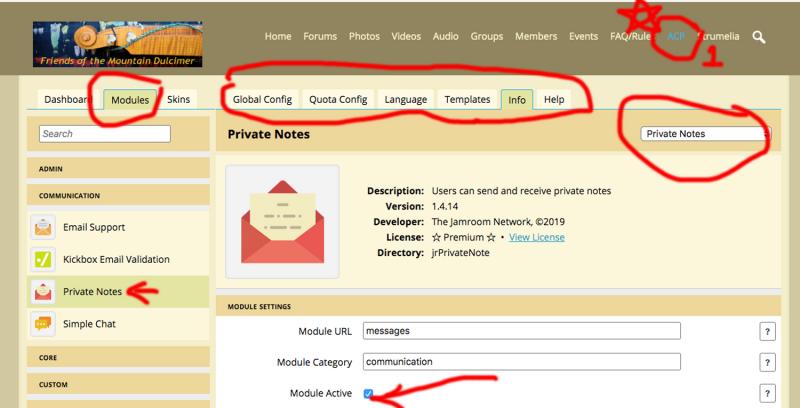The width and height of the screenshot is (800, 408).
Task: Click the directory value jrPrivateNote
Action: [x=460, y=252]
